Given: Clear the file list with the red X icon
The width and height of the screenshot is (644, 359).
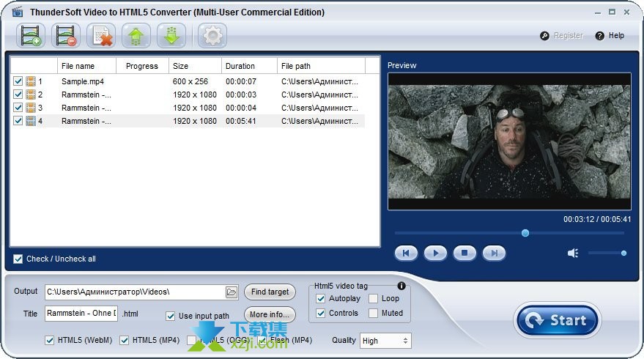Looking at the screenshot, I should click(101, 36).
